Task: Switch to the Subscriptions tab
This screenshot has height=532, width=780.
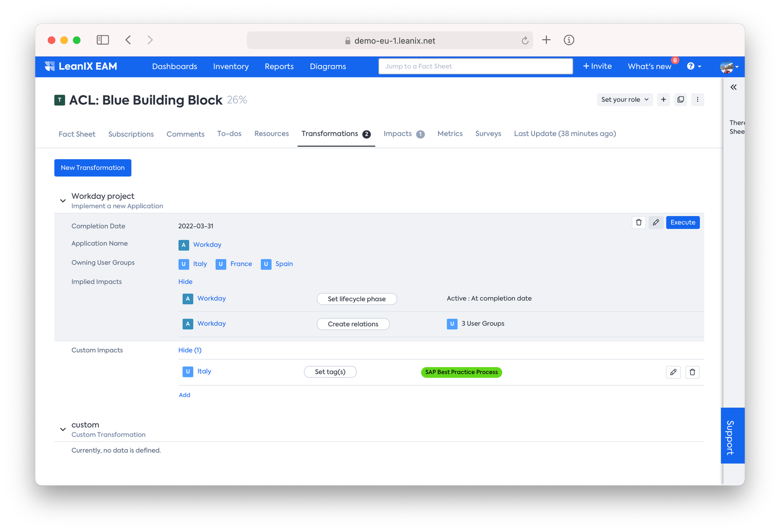Action: 131,134
